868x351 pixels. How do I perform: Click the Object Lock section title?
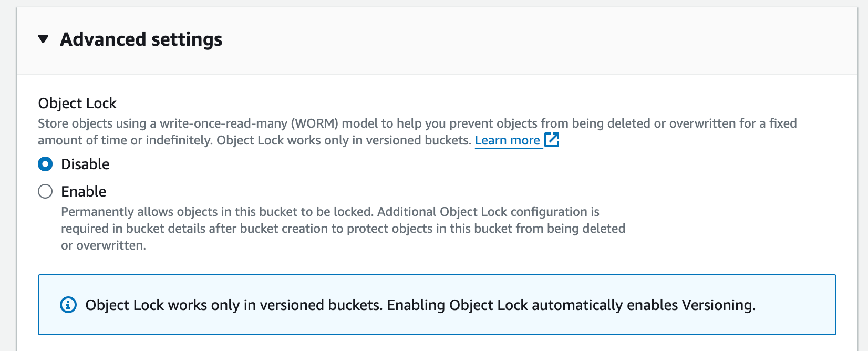click(77, 104)
